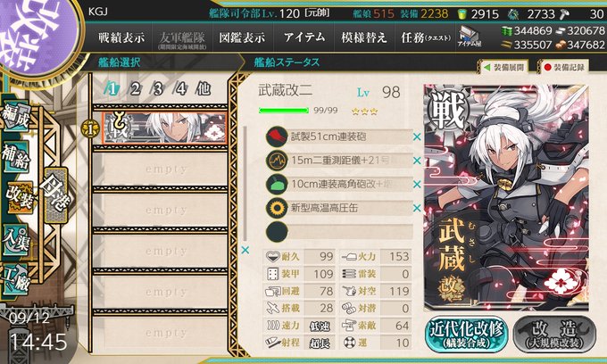Unequip 10cm連装高角砲改 using its X
607x364 pixels.
coord(417,185)
